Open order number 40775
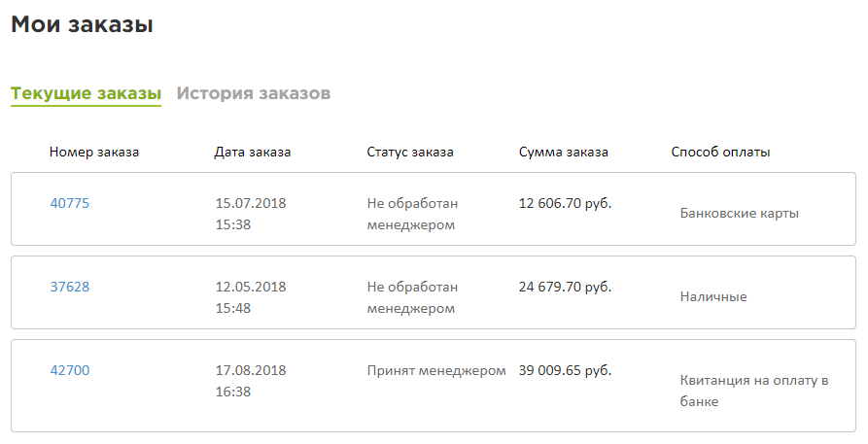Image resolution: width=868 pixels, height=444 pixels. 70,203
